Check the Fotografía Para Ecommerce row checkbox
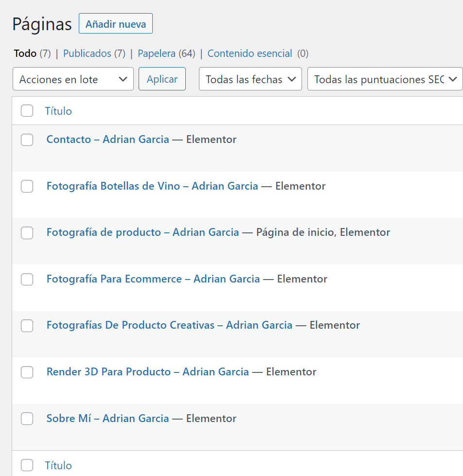The height and width of the screenshot is (476, 463). [x=27, y=279]
